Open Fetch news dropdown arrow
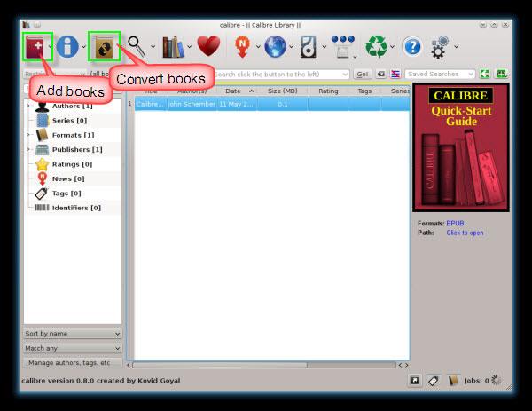The width and height of the screenshot is (532, 411). tap(258, 47)
